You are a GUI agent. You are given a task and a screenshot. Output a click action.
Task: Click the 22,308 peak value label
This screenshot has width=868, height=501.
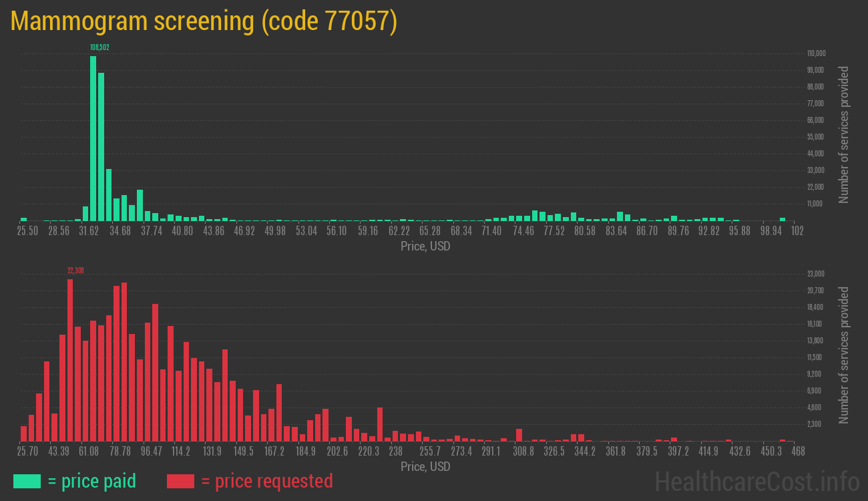click(x=75, y=271)
